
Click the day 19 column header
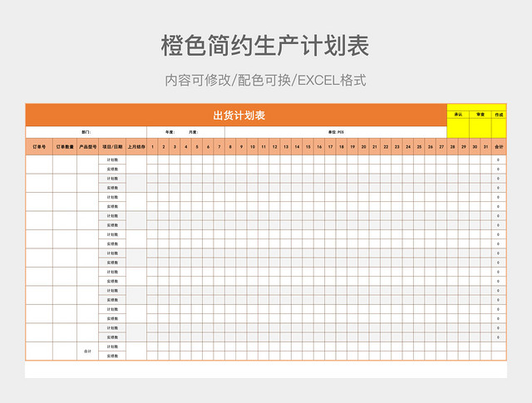click(x=352, y=147)
